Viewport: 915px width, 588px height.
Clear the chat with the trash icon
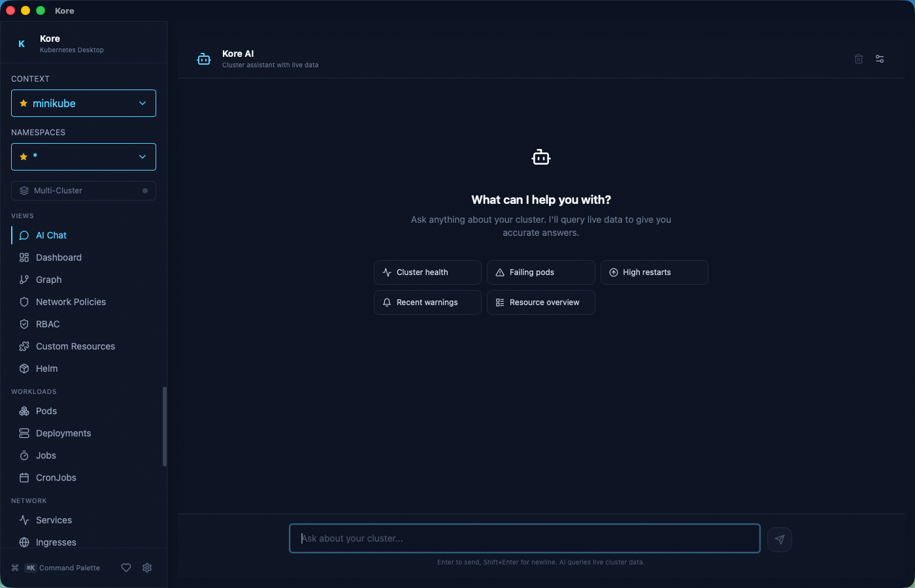858,59
